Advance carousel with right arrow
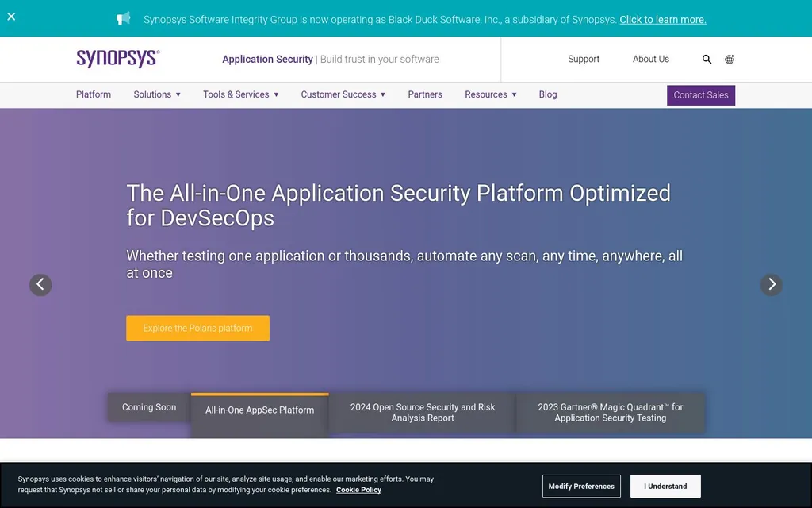Image resolution: width=812 pixels, height=508 pixels. click(771, 285)
